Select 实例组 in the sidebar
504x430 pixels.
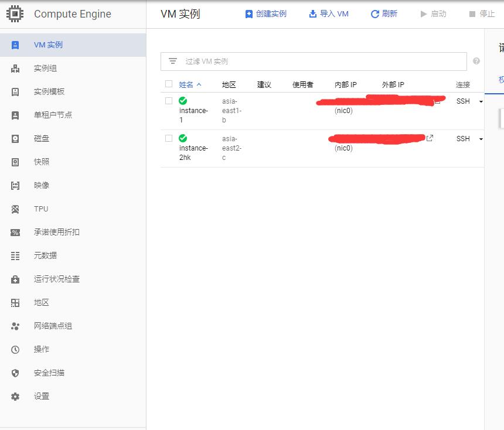coord(45,68)
